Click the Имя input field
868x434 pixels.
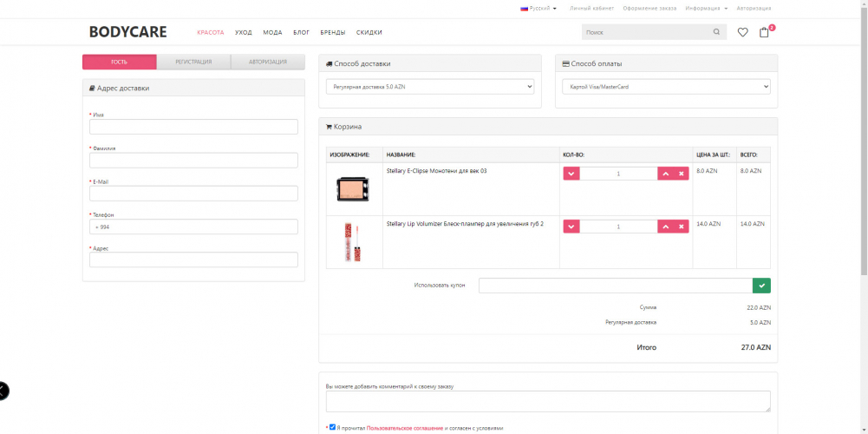click(x=193, y=127)
